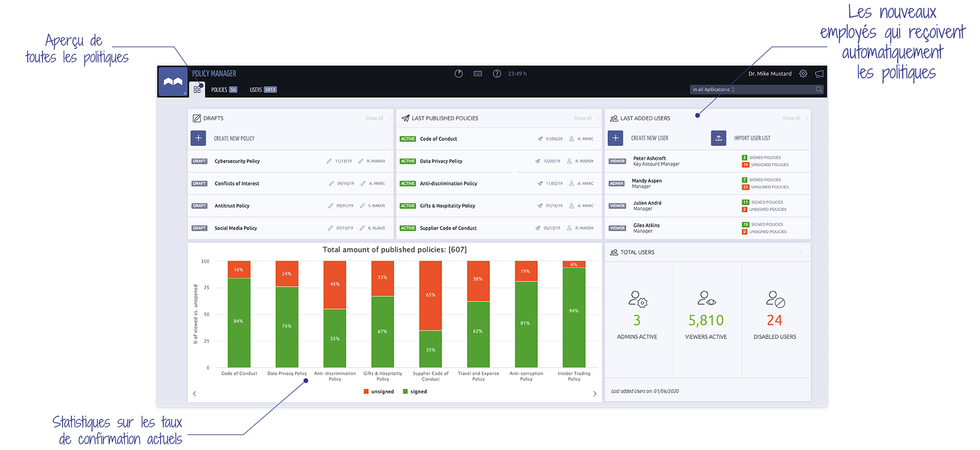Click Peter Ashcroft's unsigned policies count
This screenshot has width=980, height=450.
pyautogui.click(x=745, y=165)
